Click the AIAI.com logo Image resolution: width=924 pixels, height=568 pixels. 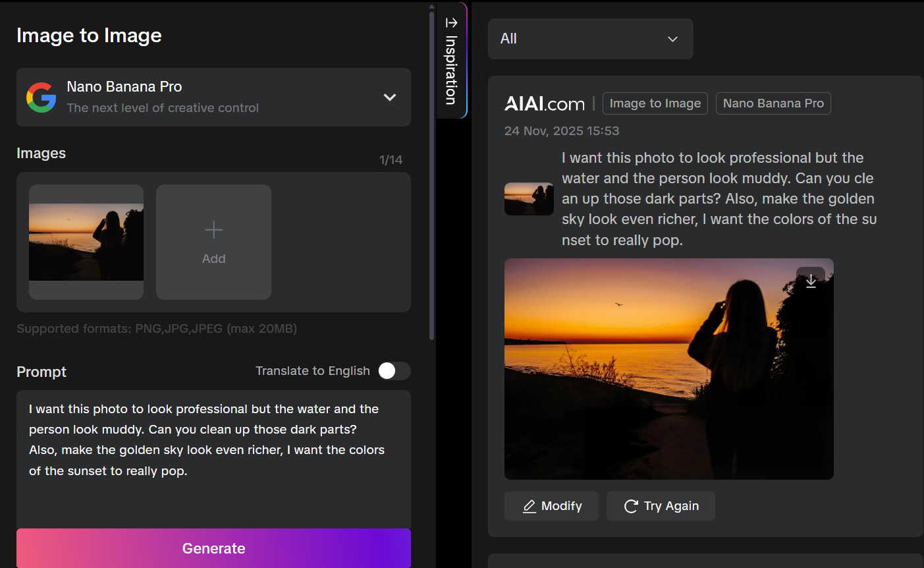tap(544, 103)
